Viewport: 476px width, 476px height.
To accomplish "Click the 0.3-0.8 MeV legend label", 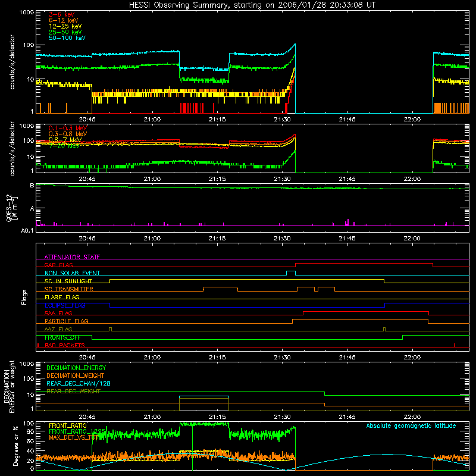I will (x=68, y=134).
